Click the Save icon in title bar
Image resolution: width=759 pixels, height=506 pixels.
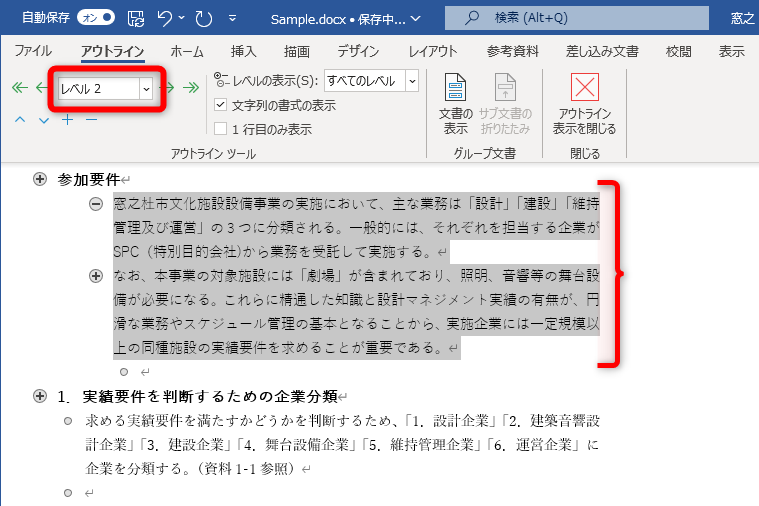[x=136, y=19]
